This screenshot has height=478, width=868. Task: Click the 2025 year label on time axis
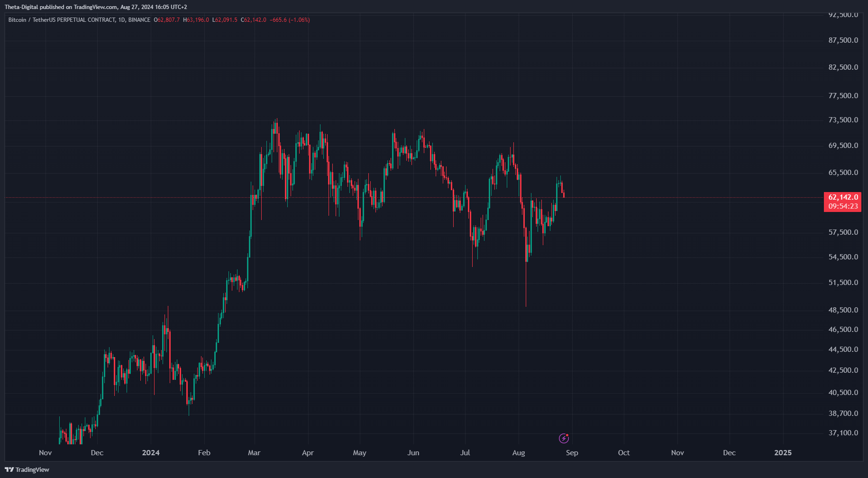(783, 453)
